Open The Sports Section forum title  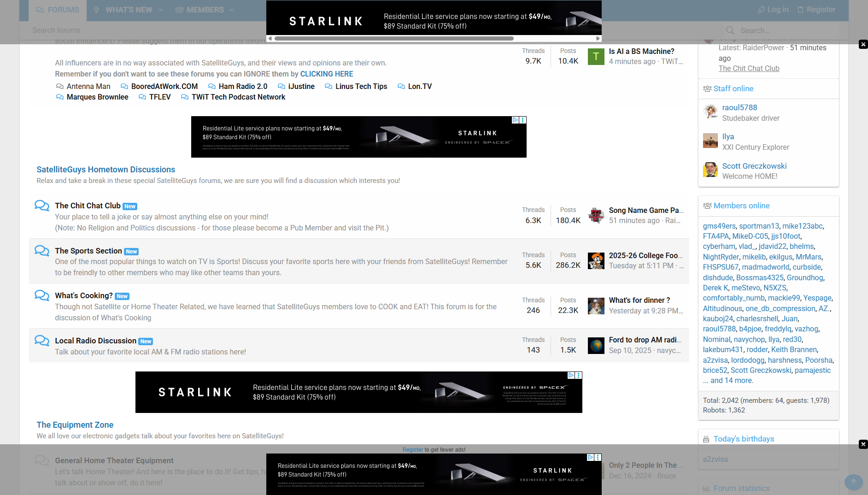88,251
